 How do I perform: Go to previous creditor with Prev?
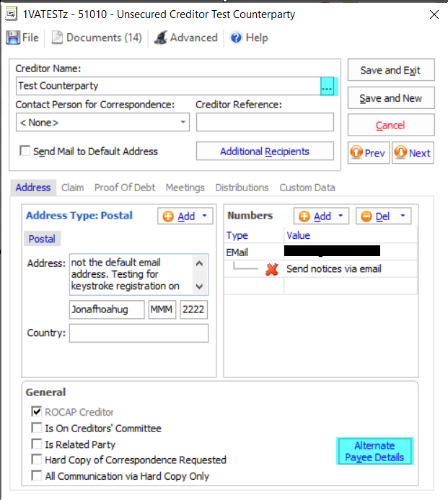tap(369, 153)
